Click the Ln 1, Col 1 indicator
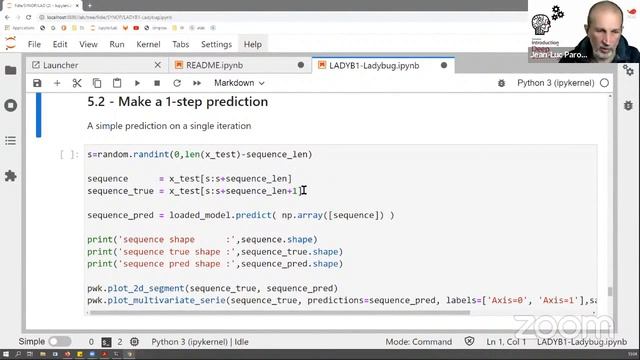The height and width of the screenshot is (360, 640). point(506,342)
